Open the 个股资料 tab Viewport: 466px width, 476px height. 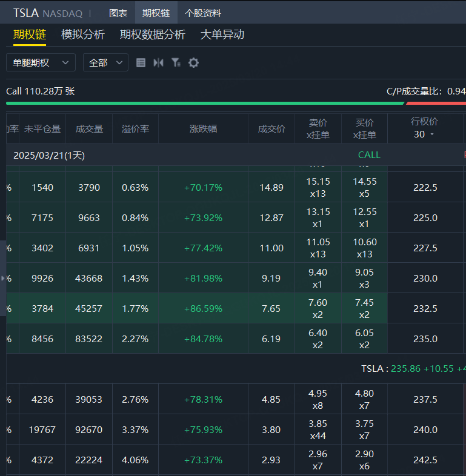pyautogui.click(x=203, y=13)
